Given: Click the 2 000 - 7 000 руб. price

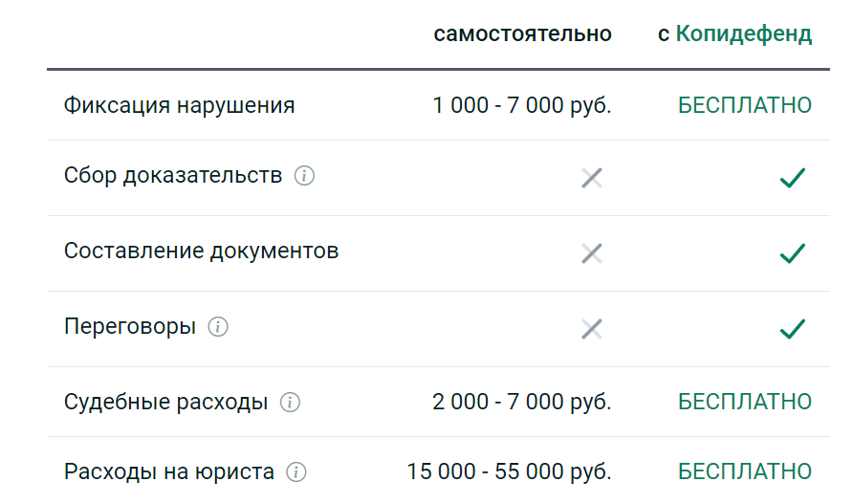Looking at the screenshot, I should (x=522, y=403).
